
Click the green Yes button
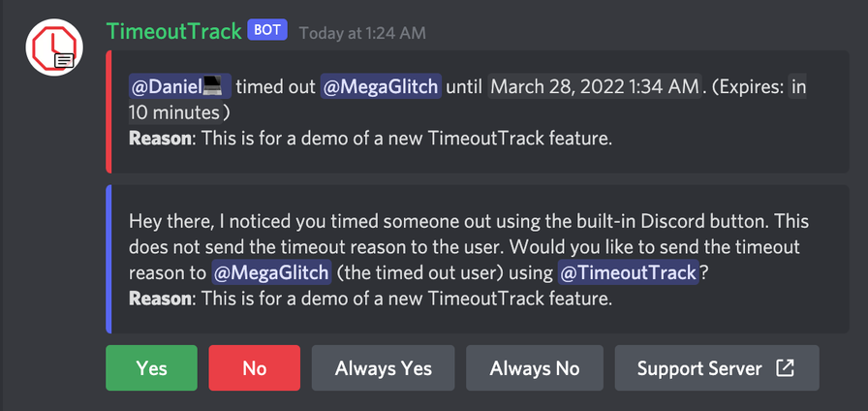point(151,368)
